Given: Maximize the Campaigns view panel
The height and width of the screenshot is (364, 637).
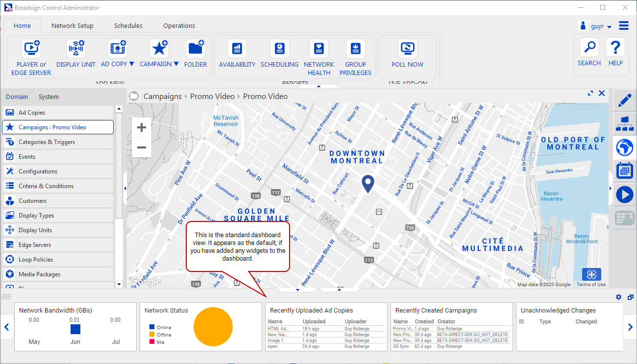Looking at the screenshot, I should click(x=591, y=93).
